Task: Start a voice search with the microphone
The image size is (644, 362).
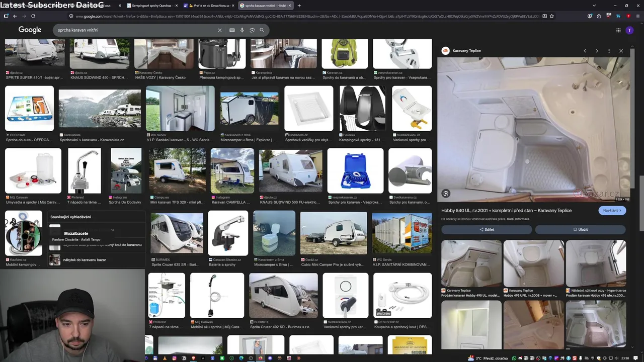Action: [x=242, y=30]
